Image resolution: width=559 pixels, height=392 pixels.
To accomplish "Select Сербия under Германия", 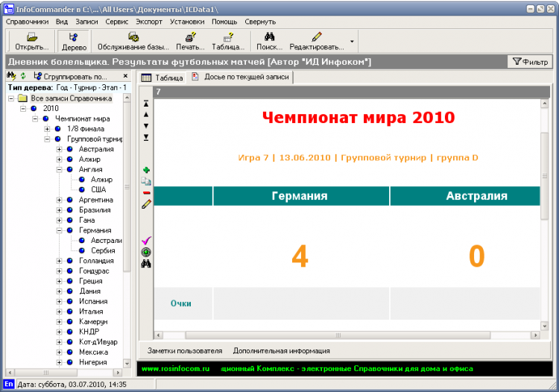I will (x=103, y=250).
